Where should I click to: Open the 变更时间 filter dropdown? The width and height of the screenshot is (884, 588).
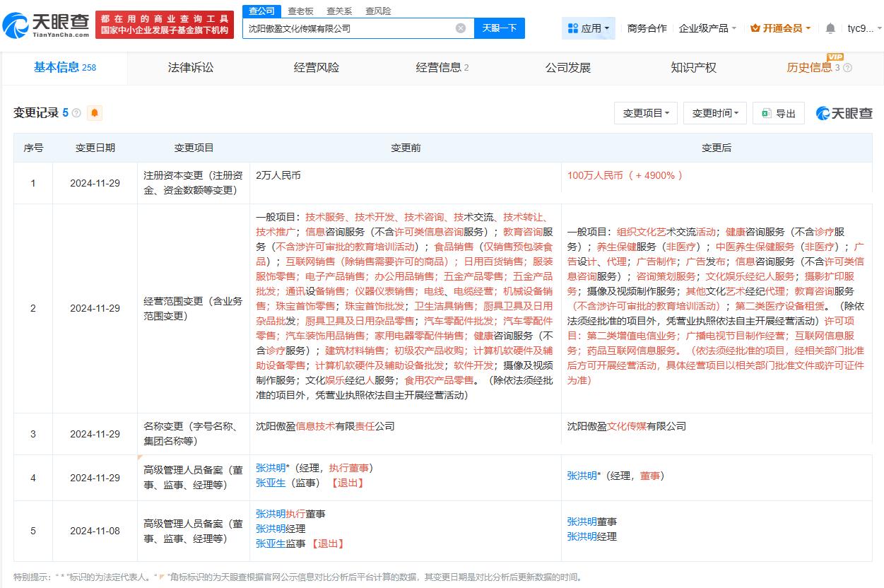pyautogui.click(x=715, y=113)
